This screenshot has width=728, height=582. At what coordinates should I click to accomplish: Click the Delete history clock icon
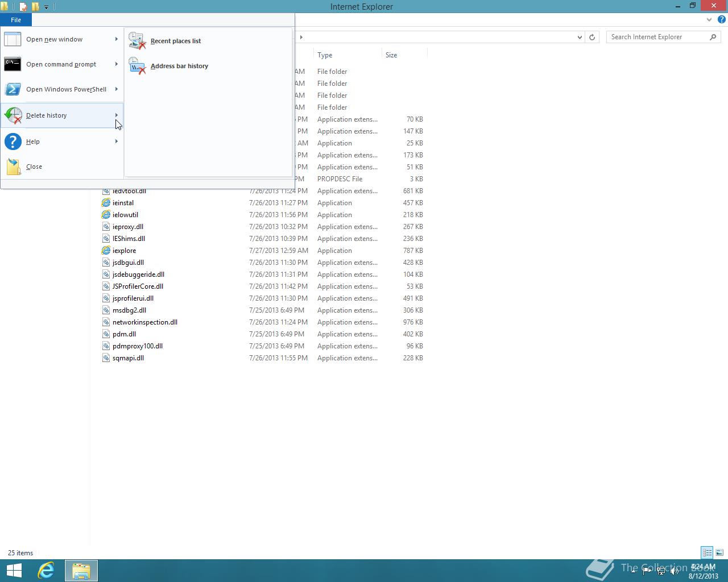(13, 115)
